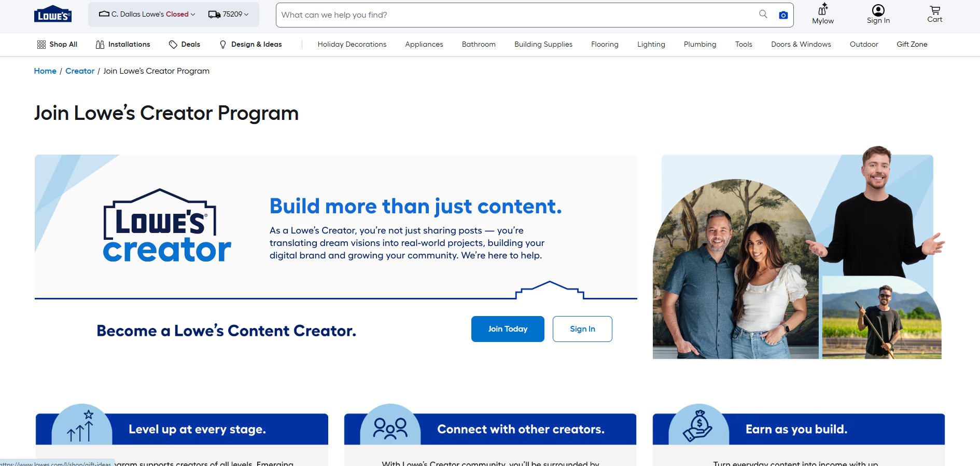The width and height of the screenshot is (980, 466).
Task: Click the outlined Sign In button
Action: click(x=582, y=329)
